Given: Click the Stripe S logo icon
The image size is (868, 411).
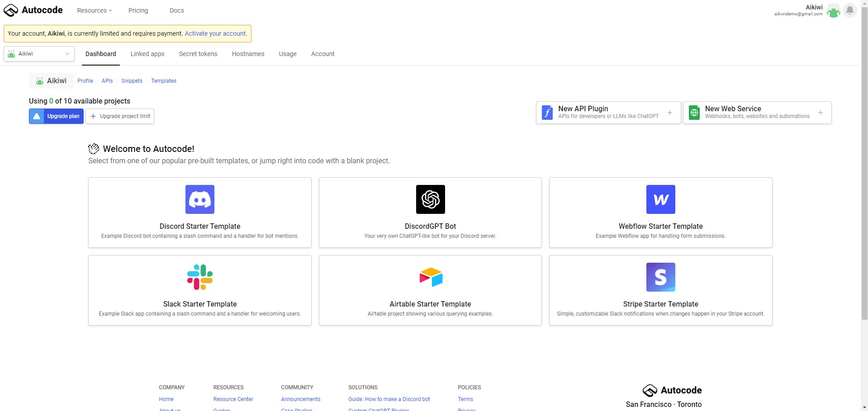Looking at the screenshot, I should click(661, 277).
